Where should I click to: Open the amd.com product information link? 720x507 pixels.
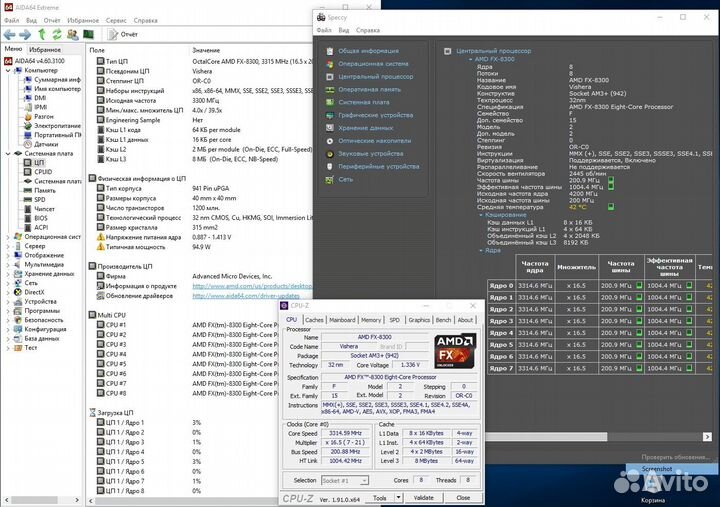252,286
